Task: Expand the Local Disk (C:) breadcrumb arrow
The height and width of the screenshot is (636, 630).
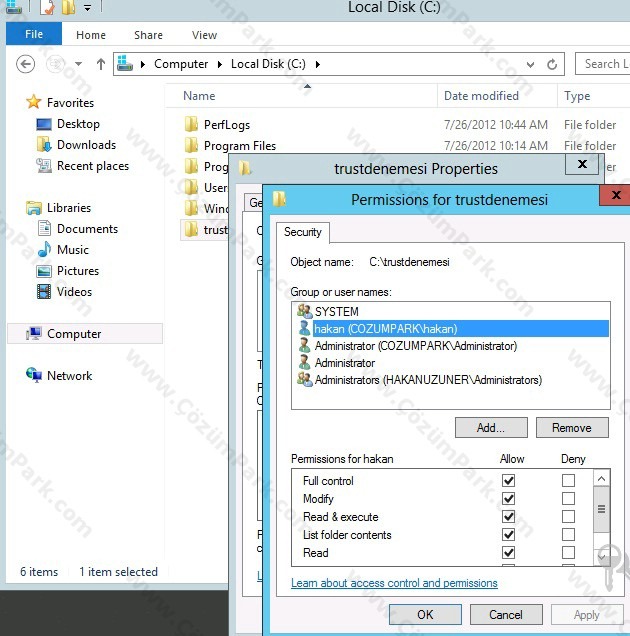Action: pyautogui.click(x=318, y=64)
